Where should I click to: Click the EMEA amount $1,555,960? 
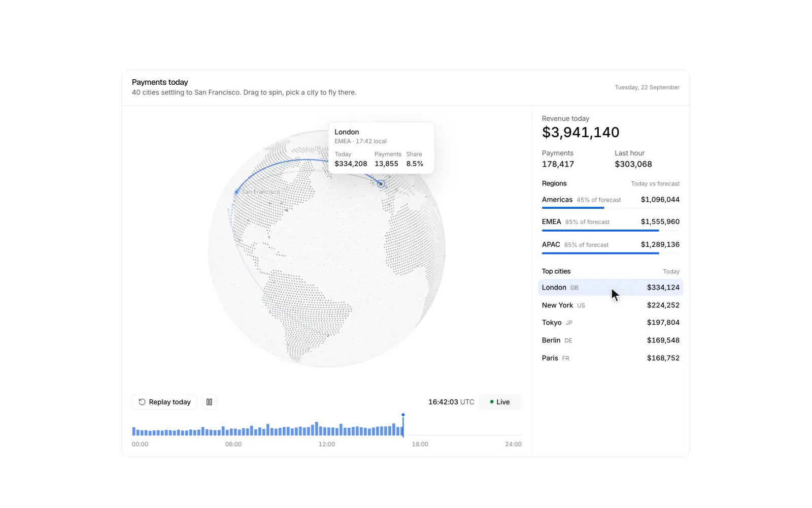(660, 221)
